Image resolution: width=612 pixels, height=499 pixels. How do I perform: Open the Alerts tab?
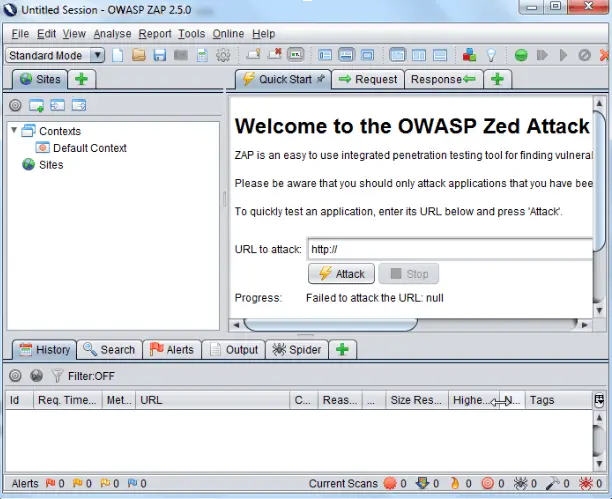pos(172,349)
